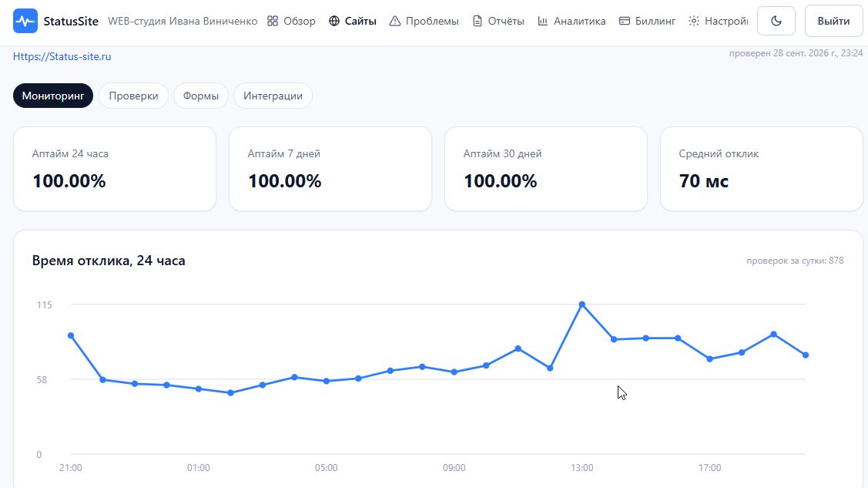Viewport: 868px width, 488px height.
Task: Click the chart data point at 09:00
Action: coord(454,372)
